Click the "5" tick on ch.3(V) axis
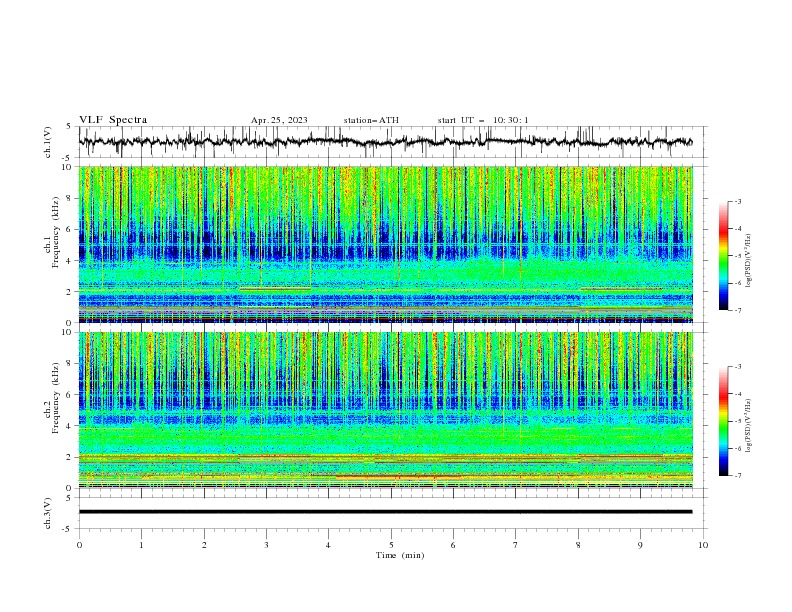 [x=70, y=497]
